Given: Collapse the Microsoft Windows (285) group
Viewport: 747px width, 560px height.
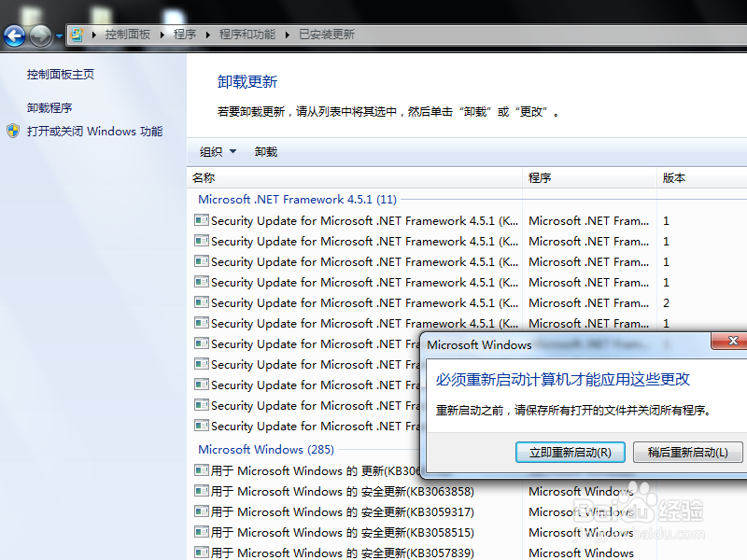Looking at the screenshot, I should click(x=266, y=449).
